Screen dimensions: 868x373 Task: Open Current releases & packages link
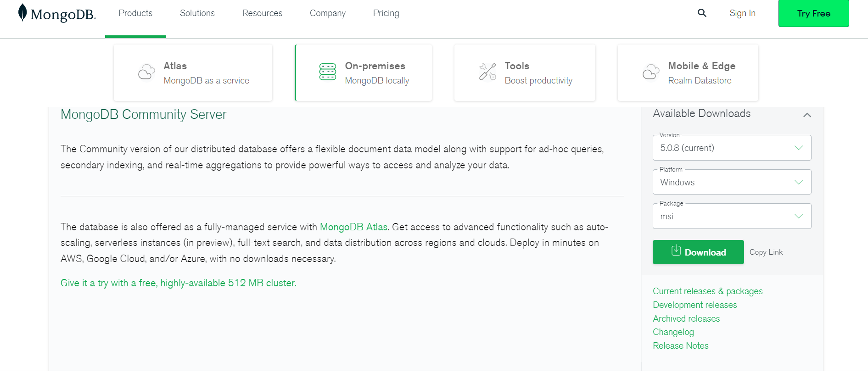707,291
